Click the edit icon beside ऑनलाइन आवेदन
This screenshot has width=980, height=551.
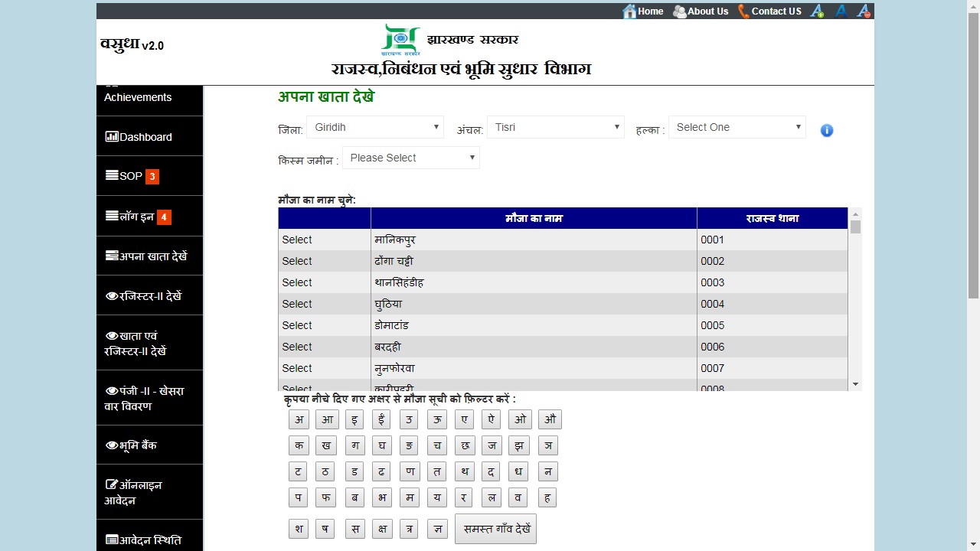(111, 483)
